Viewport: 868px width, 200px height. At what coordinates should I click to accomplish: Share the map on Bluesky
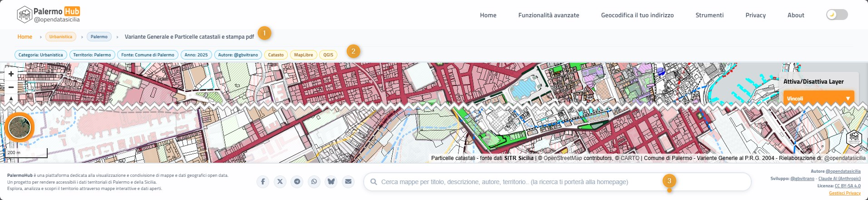coord(331,181)
